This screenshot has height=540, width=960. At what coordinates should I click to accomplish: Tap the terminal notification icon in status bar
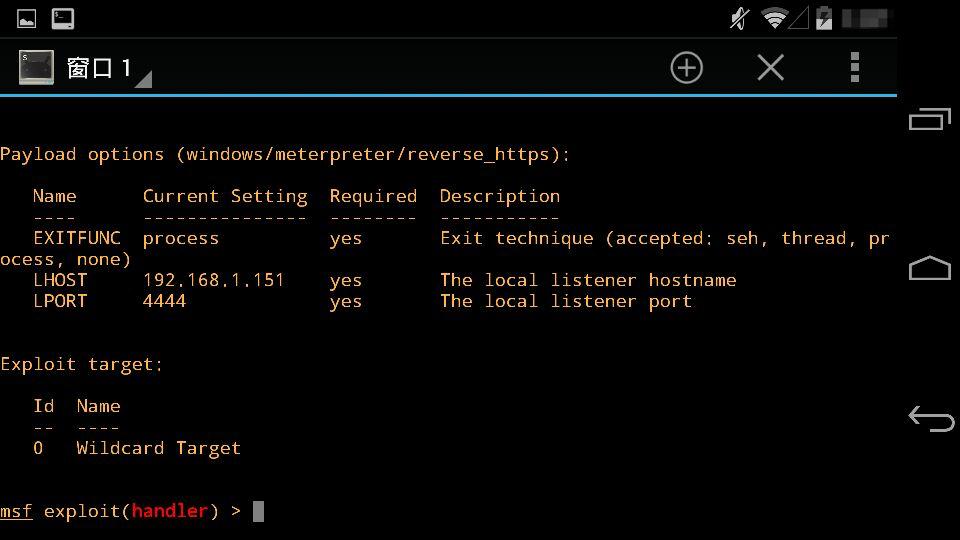tap(62, 18)
